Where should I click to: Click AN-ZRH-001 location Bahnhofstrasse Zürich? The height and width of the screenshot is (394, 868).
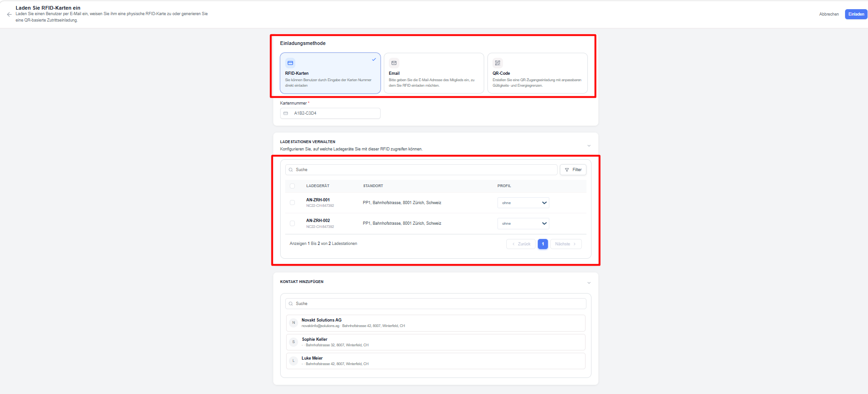(x=402, y=203)
